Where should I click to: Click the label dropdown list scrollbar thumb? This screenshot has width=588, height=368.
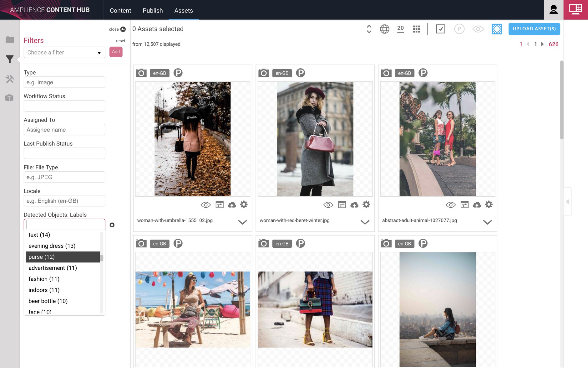(102, 258)
